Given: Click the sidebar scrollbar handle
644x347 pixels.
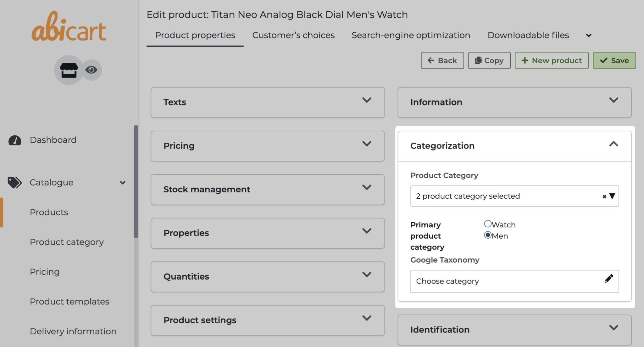Looking at the screenshot, I should tap(136, 181).
